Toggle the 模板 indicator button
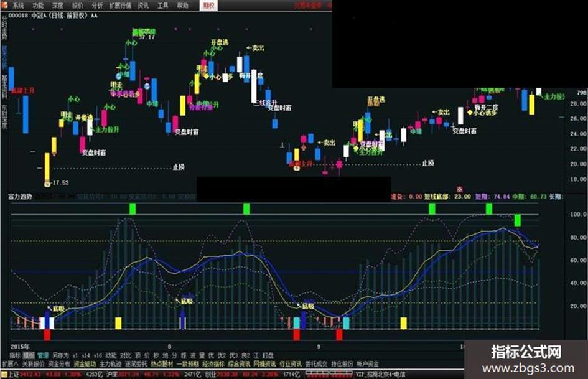Viewport: 588px width, 379px height. tap(29, 355)
